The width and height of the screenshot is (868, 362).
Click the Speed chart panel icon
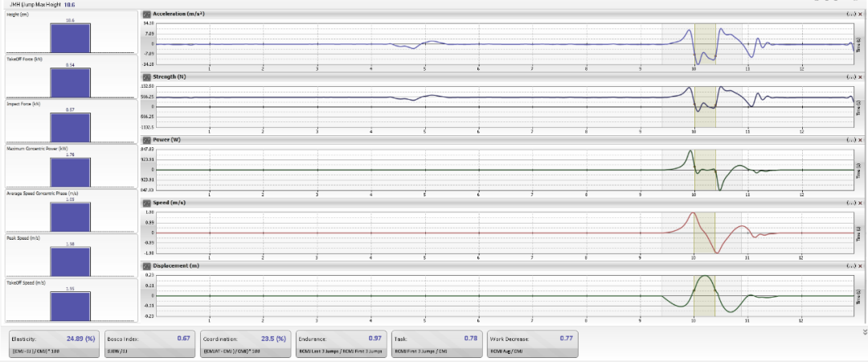coord(146,203)
